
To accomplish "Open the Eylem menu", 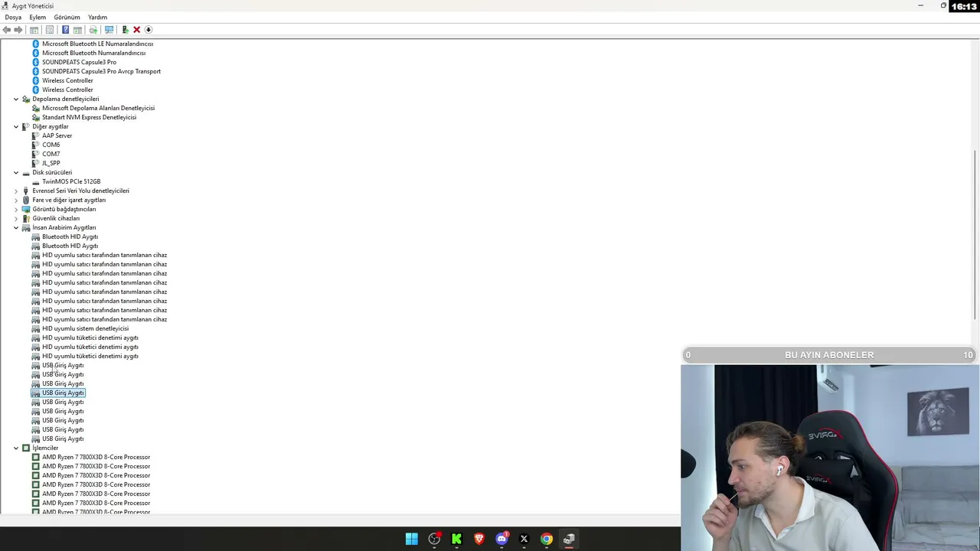I will 38,17.
